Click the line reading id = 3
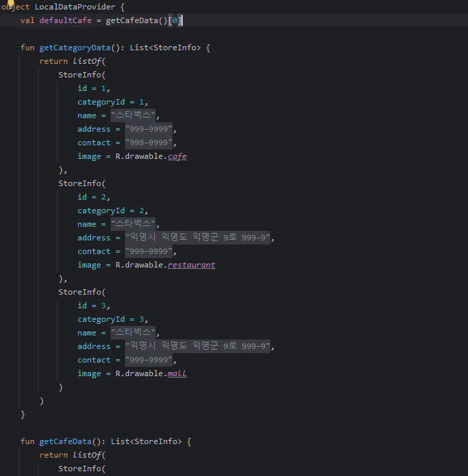The width and height of the screenshot is (468, 476). click(x=94, y=306)
